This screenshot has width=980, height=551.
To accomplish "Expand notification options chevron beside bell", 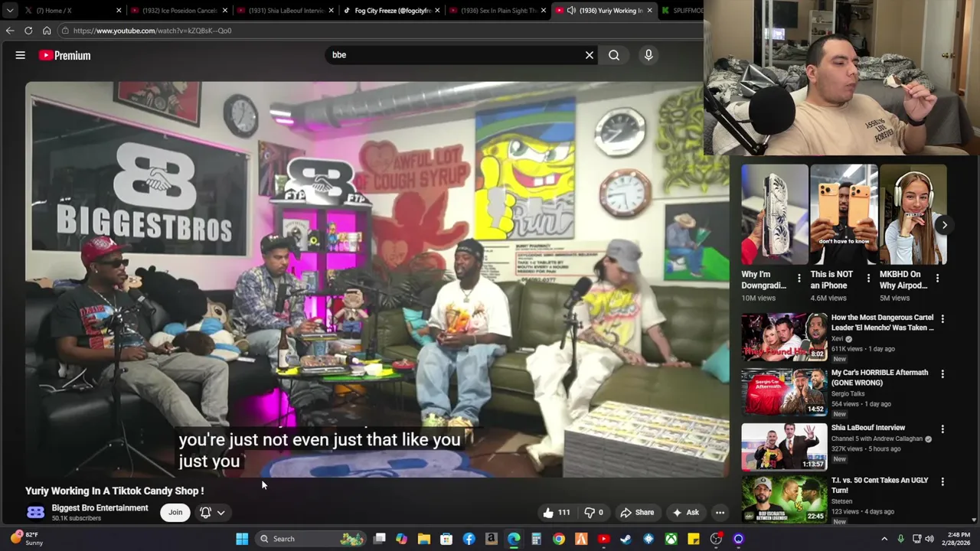I will point(220,513).
